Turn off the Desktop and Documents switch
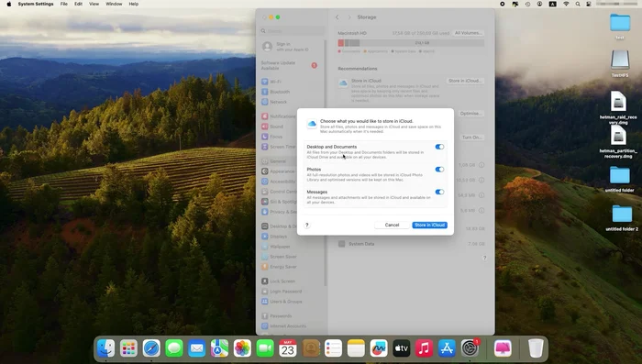 click(x=439, y=147)
